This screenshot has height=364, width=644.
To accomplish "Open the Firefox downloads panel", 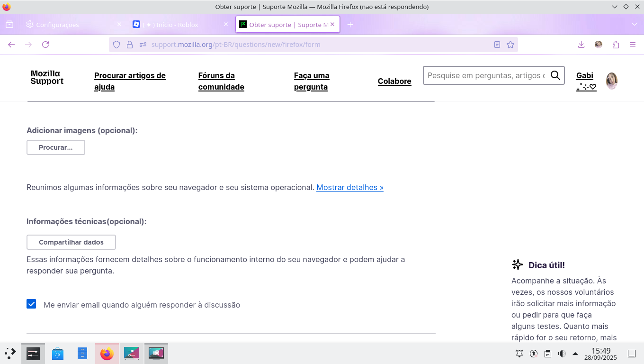I will click(x=581, y=45).
